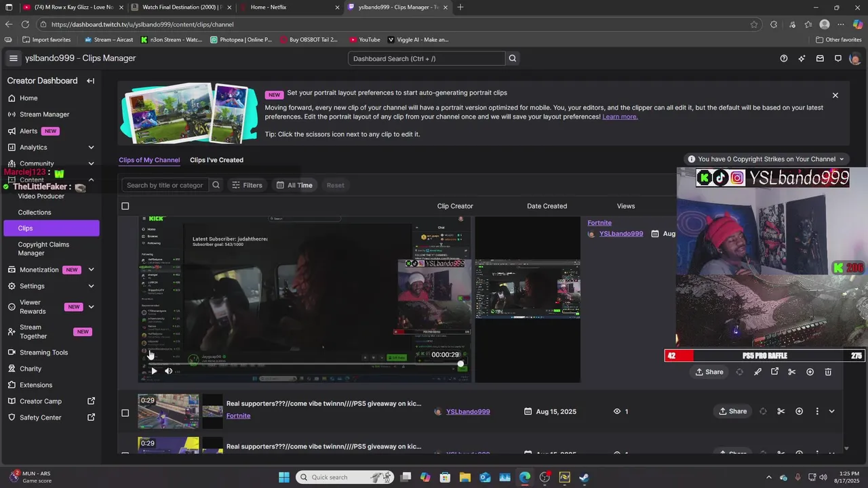The width and height of the screenshot is (868, 488).
Task: Share the expanded clip
Action: coord(709,371)
